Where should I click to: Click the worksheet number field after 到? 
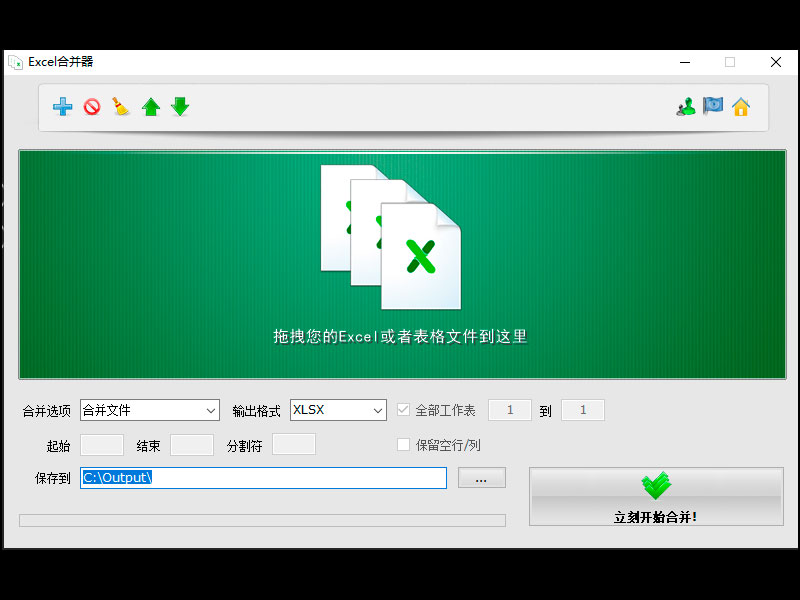(x=583, y=410)
